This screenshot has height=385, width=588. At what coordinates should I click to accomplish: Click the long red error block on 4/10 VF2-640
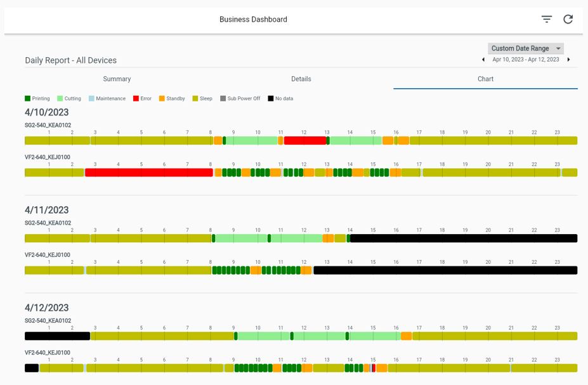pyautogui.click(x=149, y=173)
